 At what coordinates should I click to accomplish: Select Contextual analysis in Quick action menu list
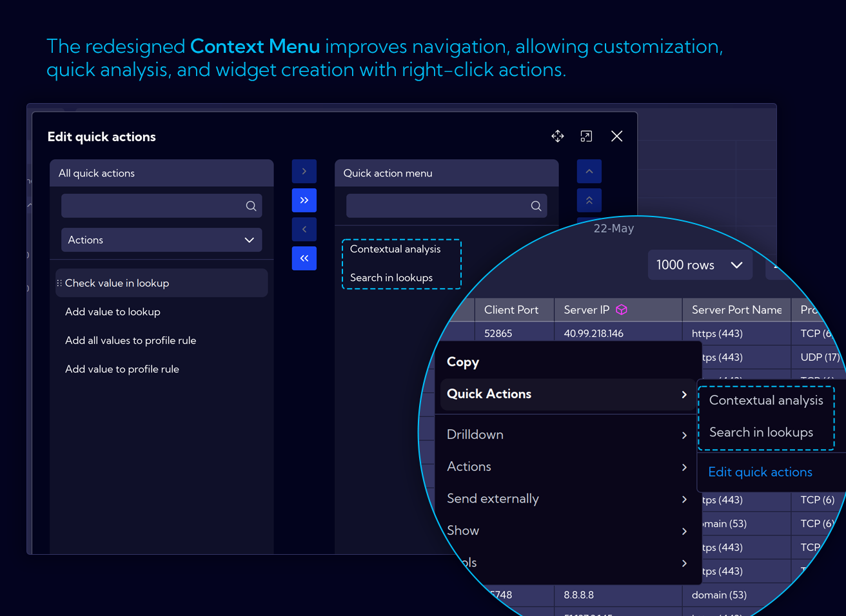click(x=395, y=249)
